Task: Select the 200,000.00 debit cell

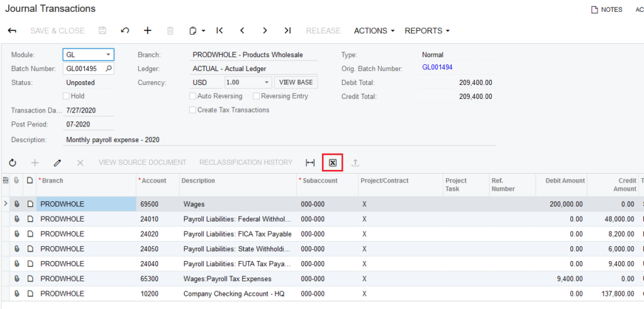Action: [x=561, y=205]
